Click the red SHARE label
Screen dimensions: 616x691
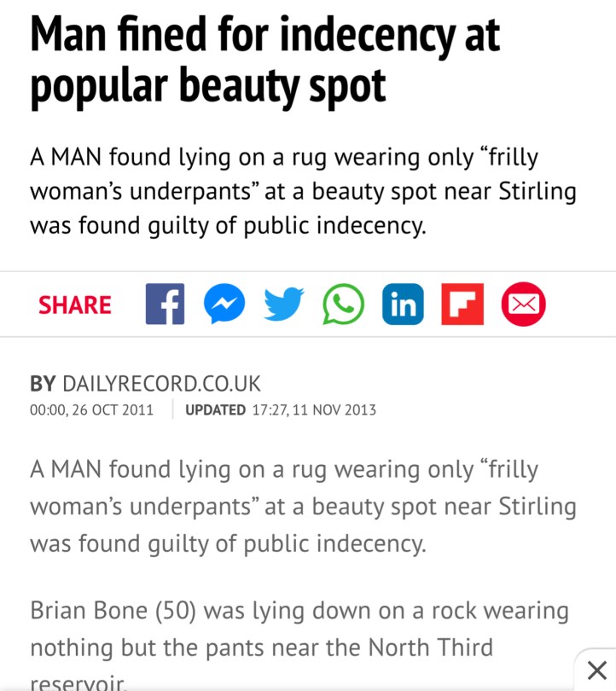[x=75, y=305]
